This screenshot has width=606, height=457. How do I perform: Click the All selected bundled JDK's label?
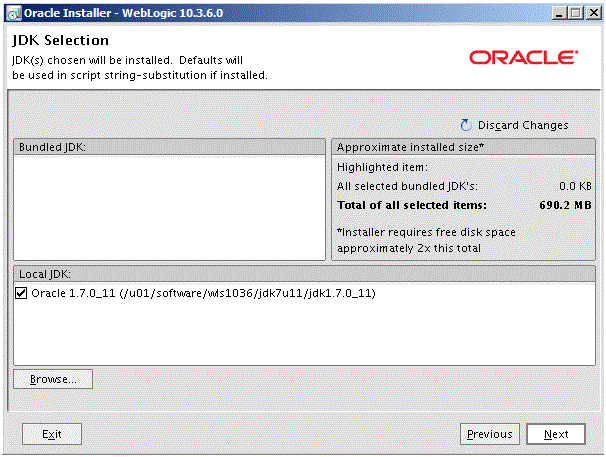407,186
